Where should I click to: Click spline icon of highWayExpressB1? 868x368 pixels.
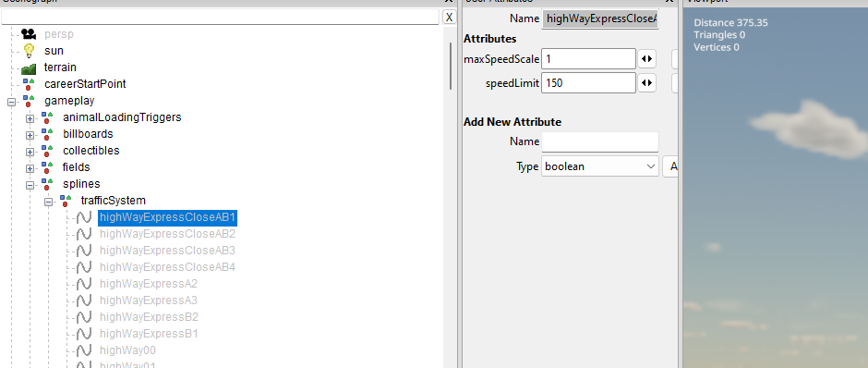[x=84, y=334]
